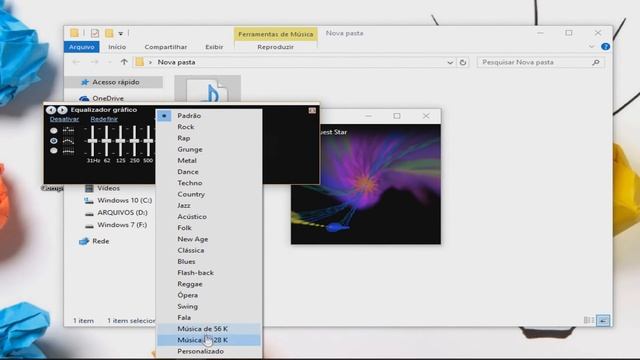Choose the Folk preset
This screenshot has width=640, height=360.
[209, 228]
